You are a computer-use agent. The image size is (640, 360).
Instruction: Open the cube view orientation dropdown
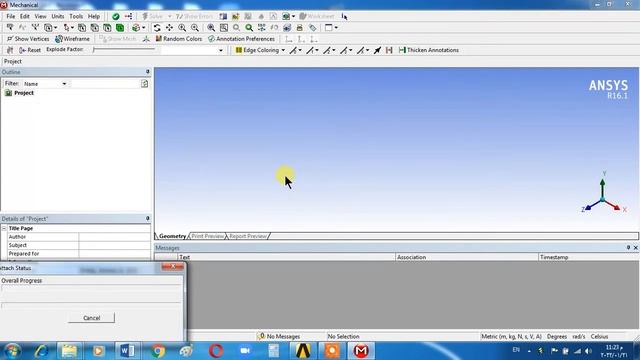144,28
